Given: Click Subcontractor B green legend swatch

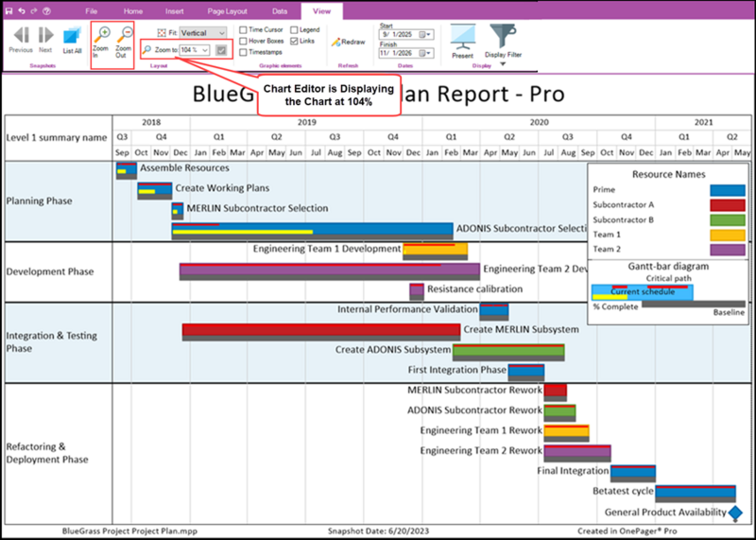Looking at the screenshot, I should [728, 220].
